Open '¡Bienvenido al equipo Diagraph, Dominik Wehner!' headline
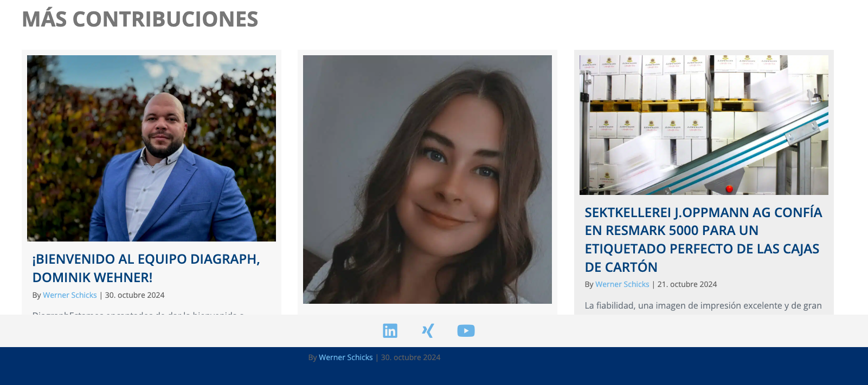Image resolution: width=868 pixels, height=385 pixels. coord(146,268)
